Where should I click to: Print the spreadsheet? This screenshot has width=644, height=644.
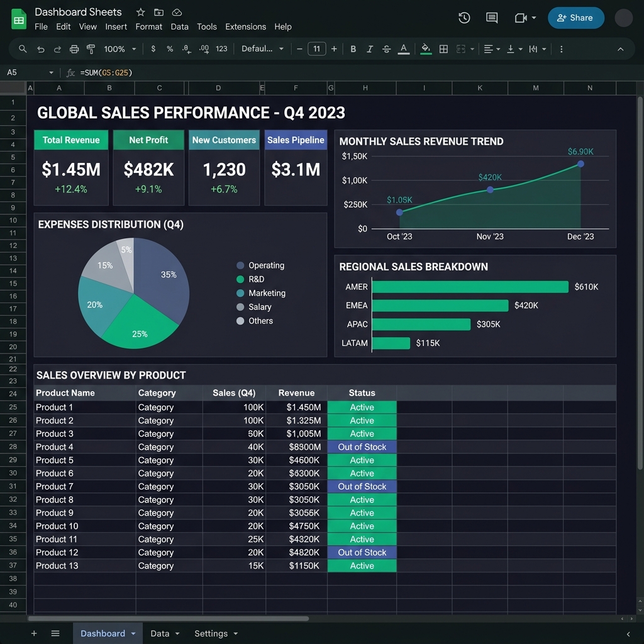point(74,49)
